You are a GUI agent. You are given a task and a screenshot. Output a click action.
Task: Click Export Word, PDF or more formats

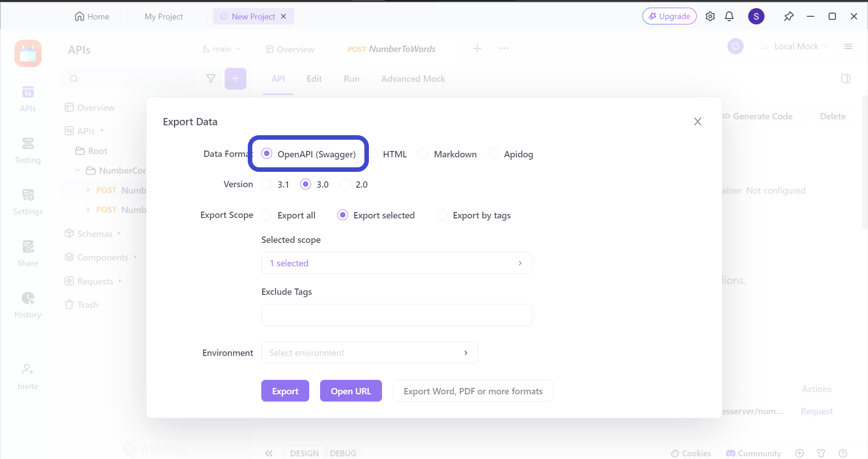tap(473, 391)
